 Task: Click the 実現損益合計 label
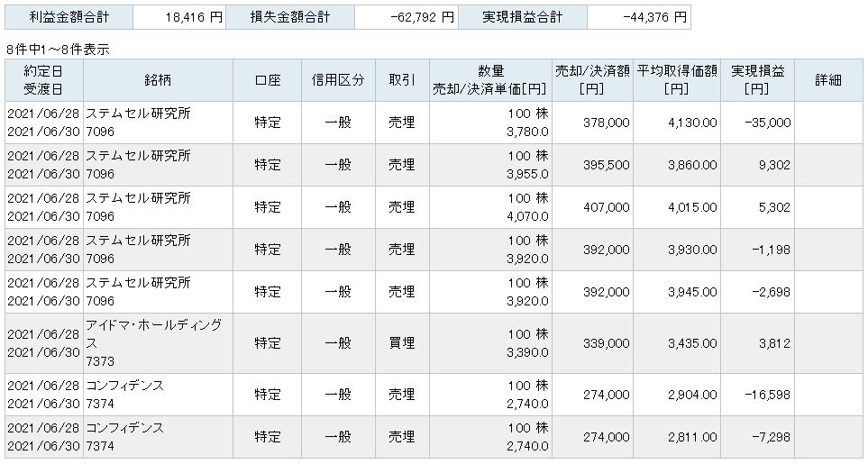pos(523,17)
